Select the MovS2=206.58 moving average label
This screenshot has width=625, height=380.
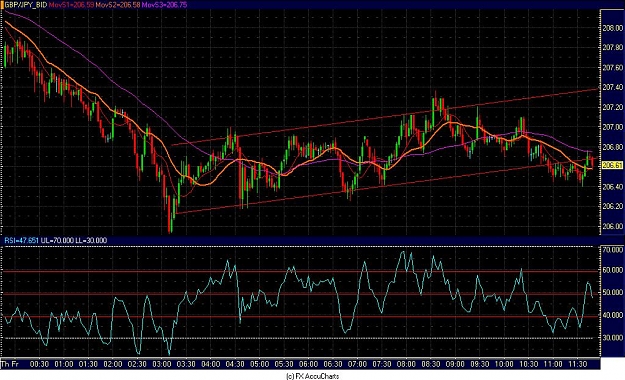click(x=117, y=5)
